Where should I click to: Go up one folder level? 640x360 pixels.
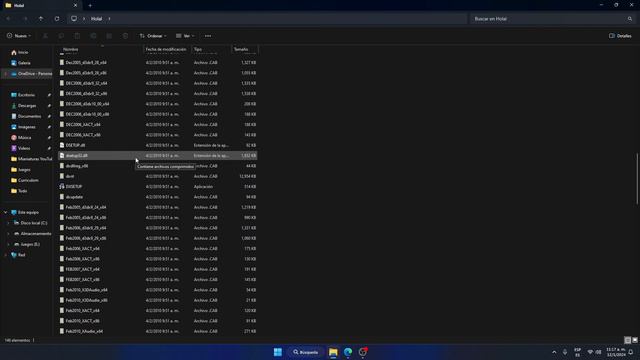tap(41, 19)
